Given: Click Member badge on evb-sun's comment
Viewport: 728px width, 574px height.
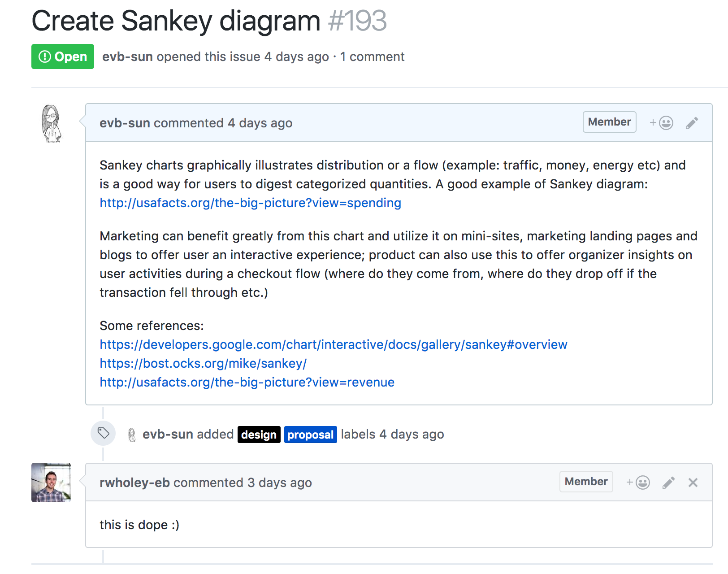Looking at the screenshot, I should tap(609, 122).
